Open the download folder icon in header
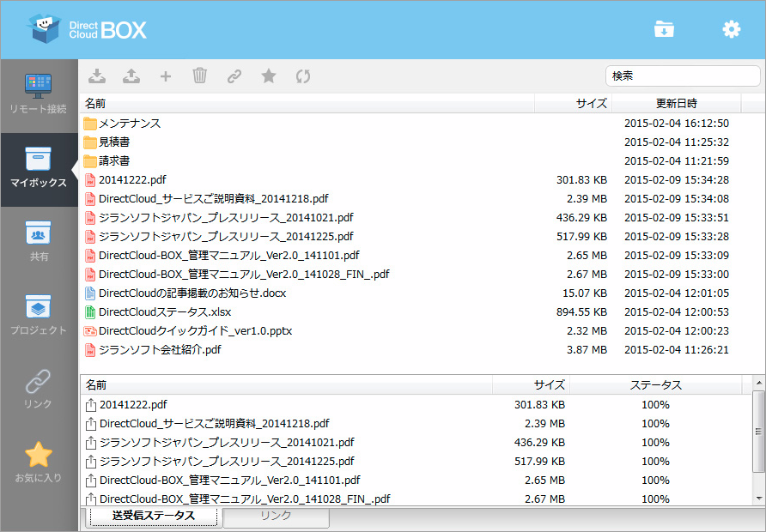The image size is (766, 532). (664, 29)
